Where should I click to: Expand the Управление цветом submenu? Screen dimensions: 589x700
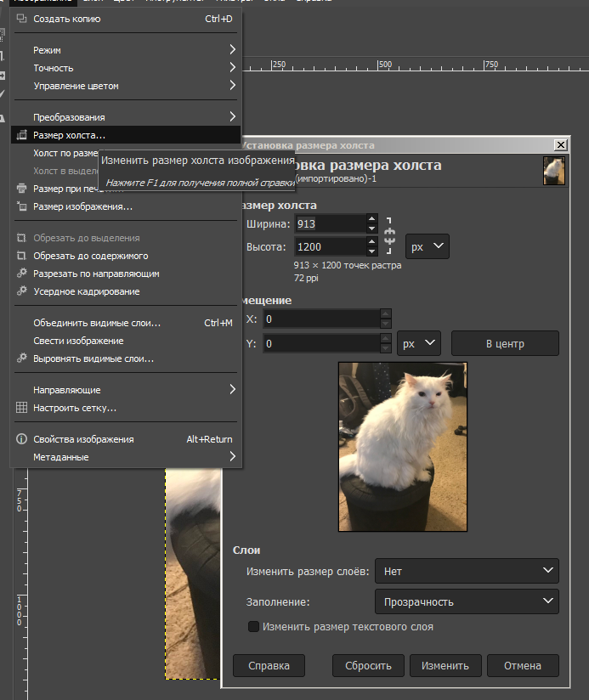tap(126, 86)
